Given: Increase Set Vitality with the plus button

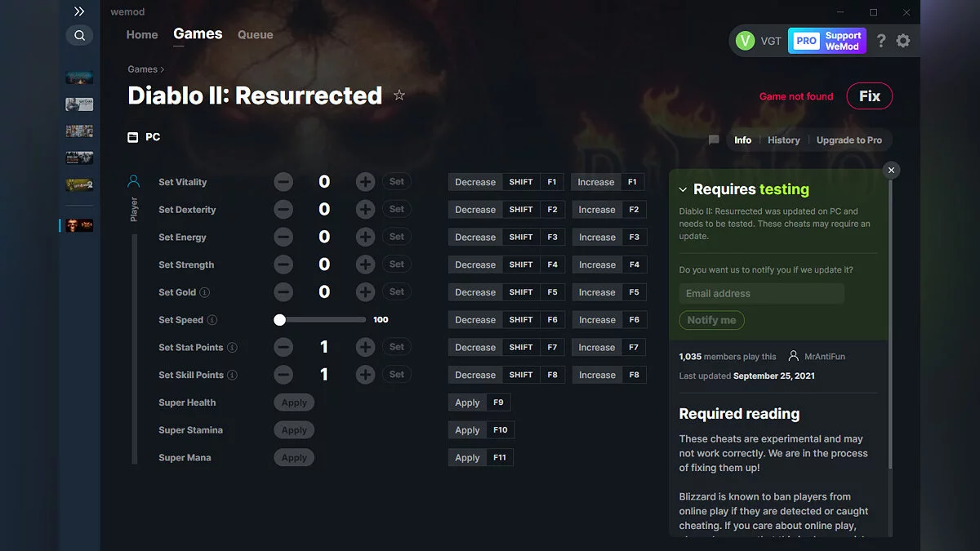Looking at the screenshot, I should tap(365, 181).
